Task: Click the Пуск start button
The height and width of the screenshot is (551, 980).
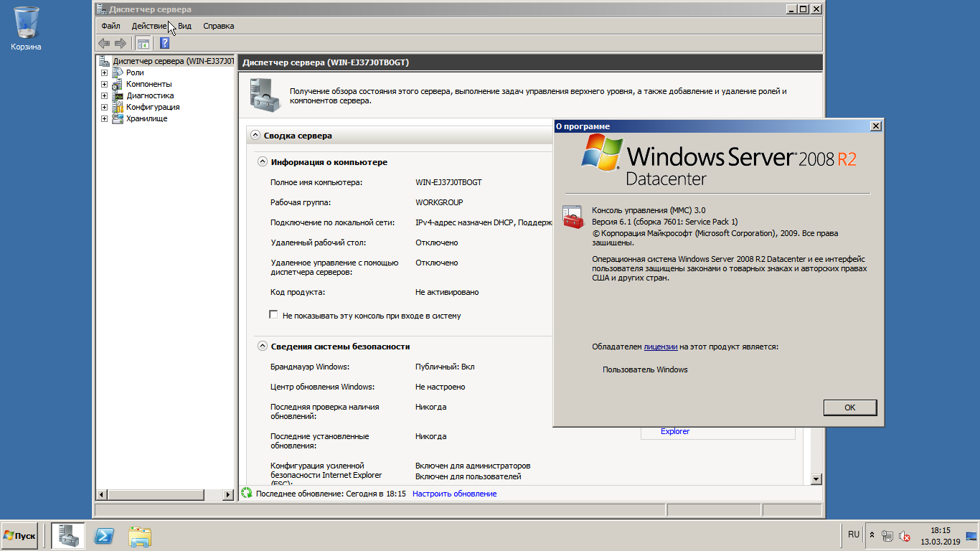Action: [x=19, y=535]
